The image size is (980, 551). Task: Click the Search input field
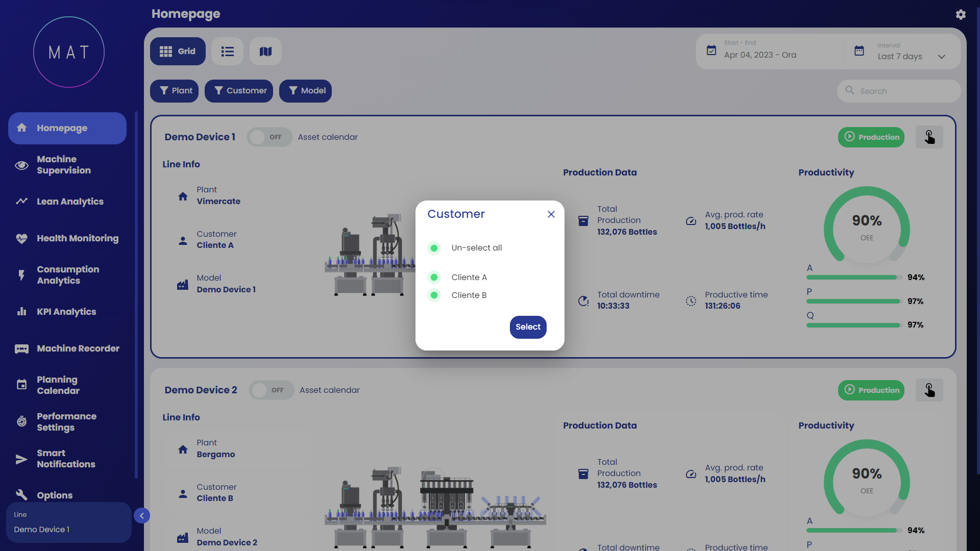click(906, 91)
